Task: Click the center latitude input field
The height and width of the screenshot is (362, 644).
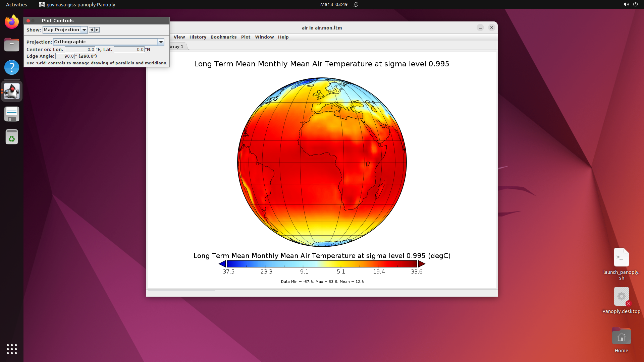Action: (129, 49)
